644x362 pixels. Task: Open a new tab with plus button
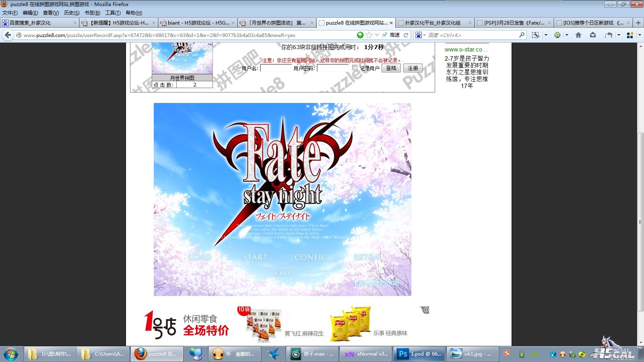638,23
